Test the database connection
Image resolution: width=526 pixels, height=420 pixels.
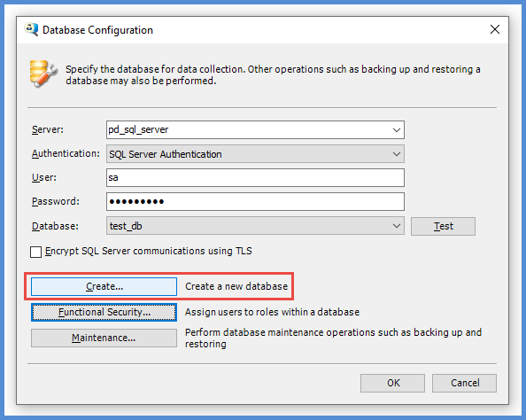tap(443, 226)
